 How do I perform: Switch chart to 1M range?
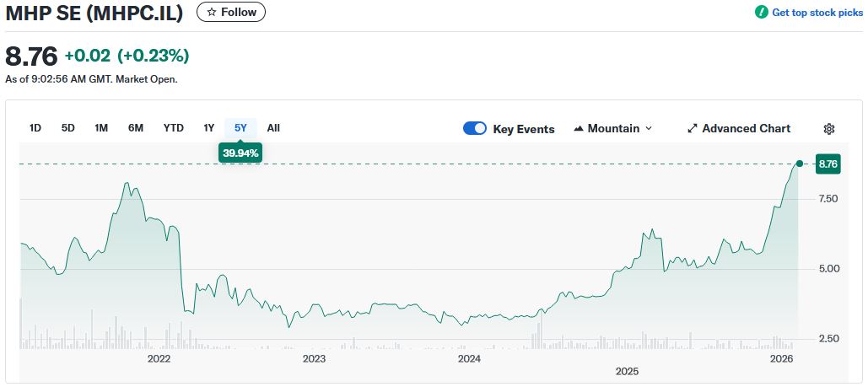pyautogui.click(x=101, y=128)
